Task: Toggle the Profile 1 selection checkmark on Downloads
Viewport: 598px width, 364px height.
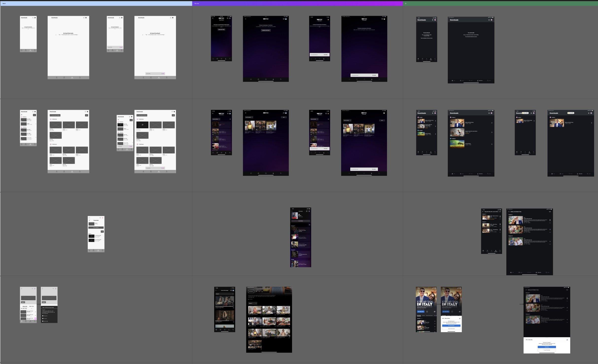Action: tap(418, 117)
